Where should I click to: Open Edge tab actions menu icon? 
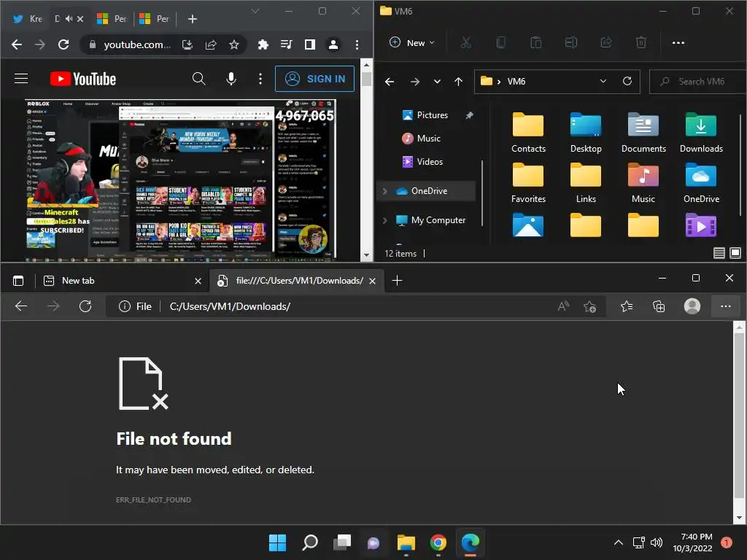click(18, 281)
